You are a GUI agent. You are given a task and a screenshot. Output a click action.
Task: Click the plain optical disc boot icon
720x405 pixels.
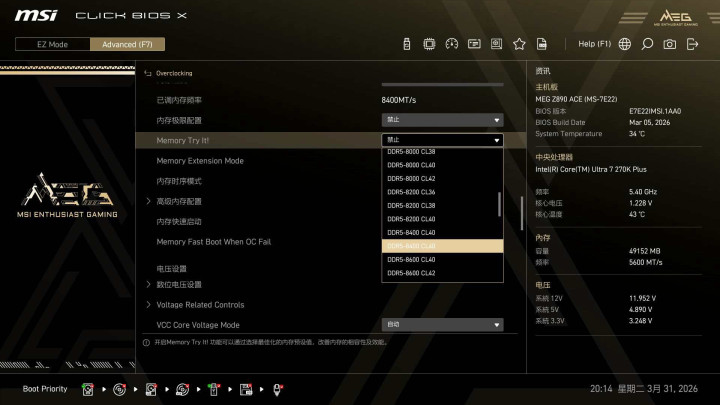point(119,389)
